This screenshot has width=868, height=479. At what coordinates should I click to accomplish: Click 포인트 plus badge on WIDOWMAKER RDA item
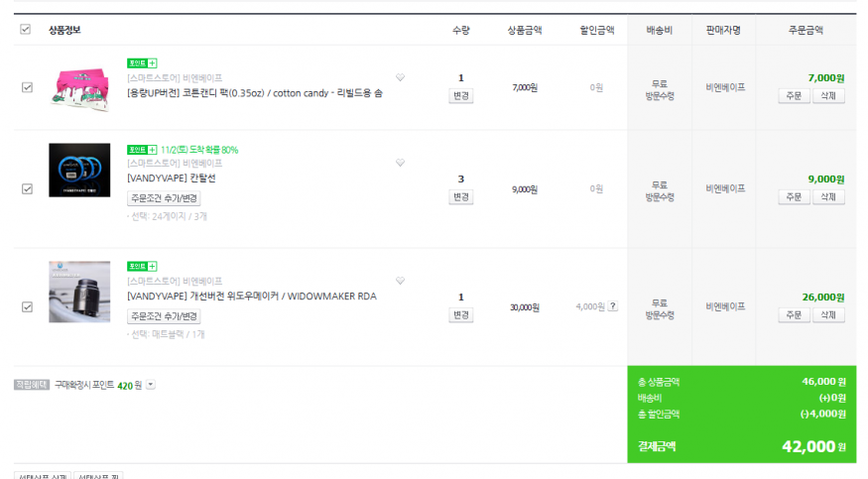[x=142, y=266]
